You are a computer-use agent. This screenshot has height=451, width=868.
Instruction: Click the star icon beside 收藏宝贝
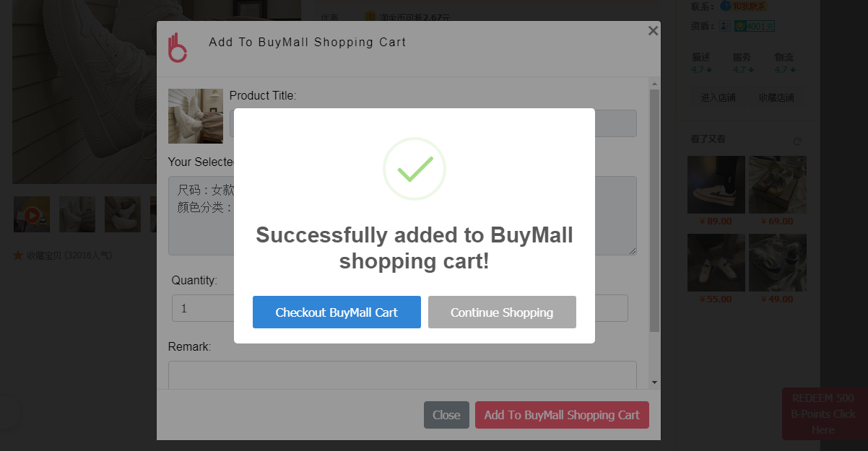pyautogui.click(x=18, y=255)
